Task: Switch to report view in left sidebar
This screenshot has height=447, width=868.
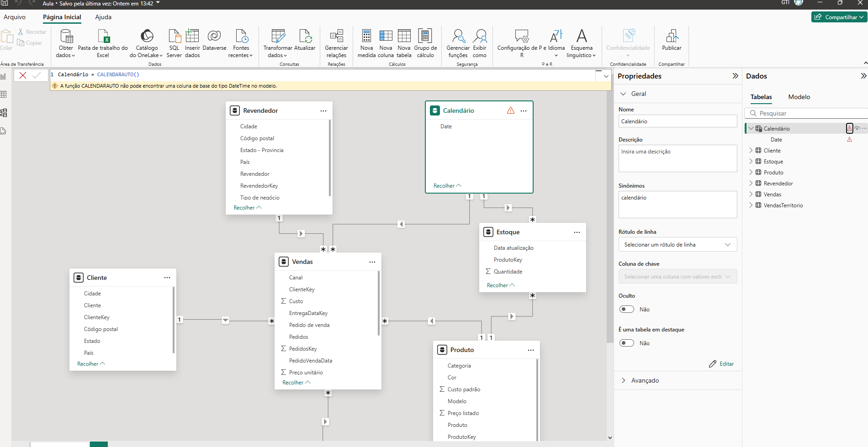Action: click(x=4, y=76)
